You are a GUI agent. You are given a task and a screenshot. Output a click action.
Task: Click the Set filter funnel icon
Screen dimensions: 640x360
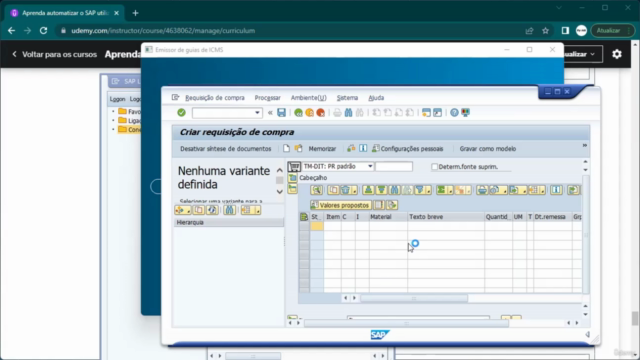[x=421, y=190]
